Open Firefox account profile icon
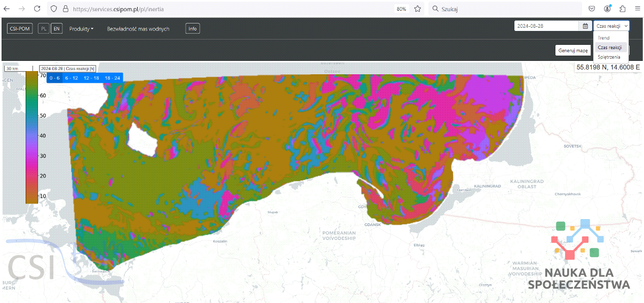 pos(608,9)
